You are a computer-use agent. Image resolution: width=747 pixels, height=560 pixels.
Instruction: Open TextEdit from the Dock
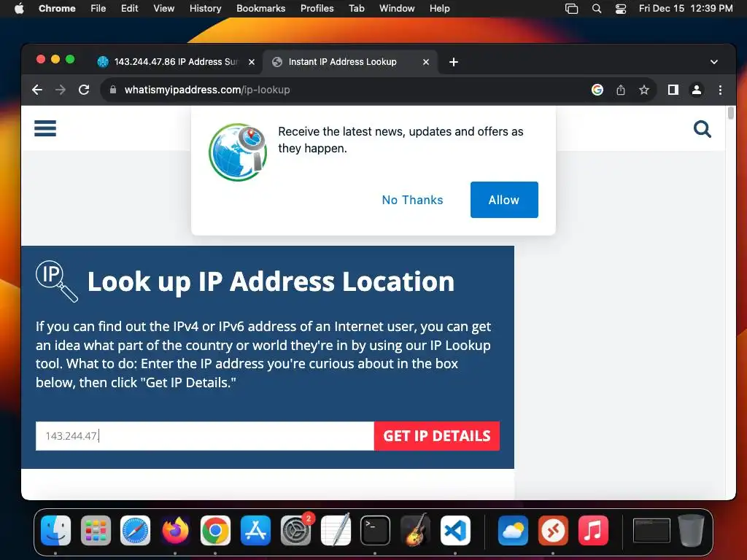[x=336, y=530]
